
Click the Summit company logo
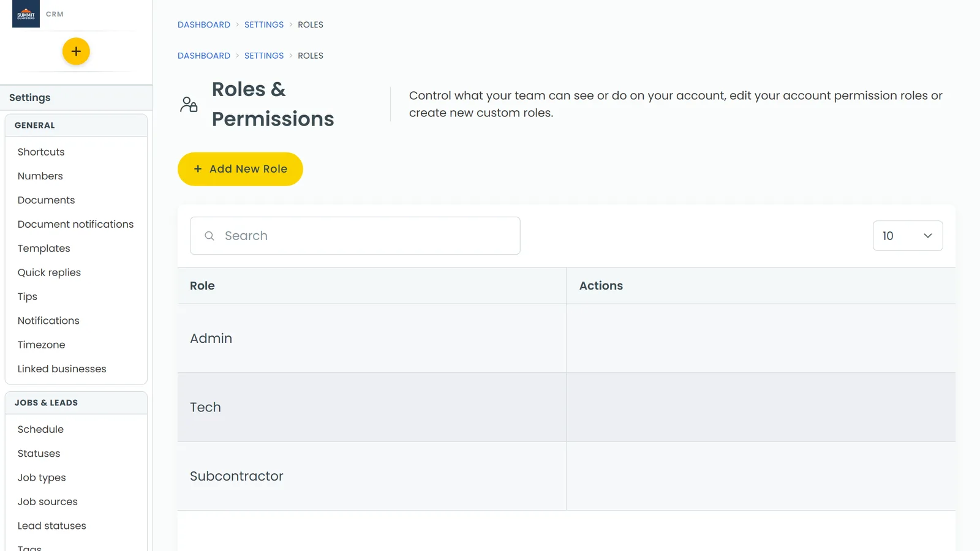coord(26,13)
